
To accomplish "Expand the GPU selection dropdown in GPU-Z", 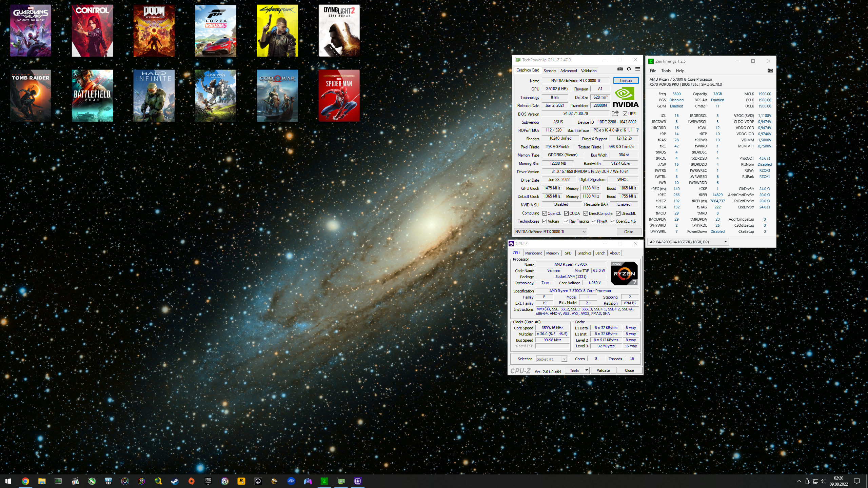I will 584,232.
